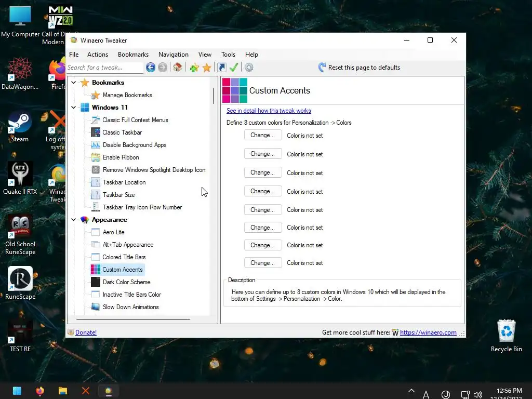Click the sixth Change... button
Viewport: 532px width, 399px height.
tap(263, 228)
